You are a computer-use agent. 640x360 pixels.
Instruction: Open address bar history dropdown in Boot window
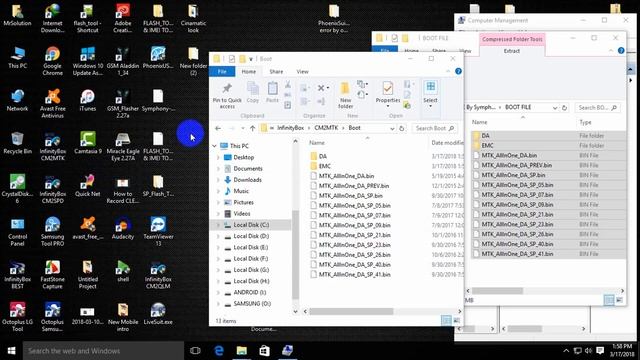tap(392, 128)
